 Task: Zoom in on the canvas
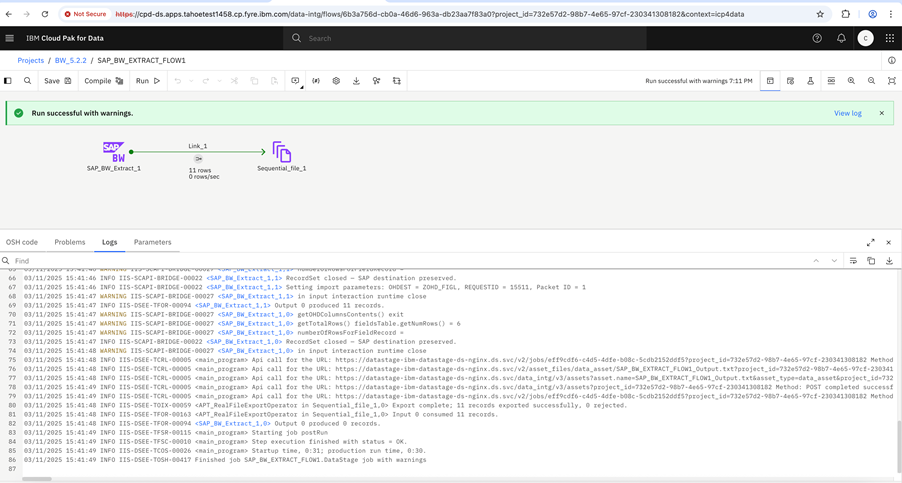851,81
